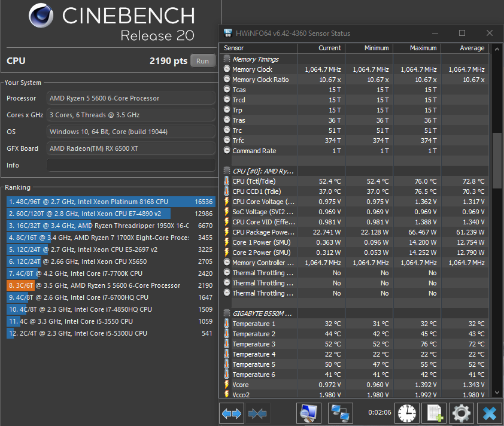The height and width of the screenshot is (426, 504).
Task: Click the lightning icon beside CPU Core VID
Action: pos(227,222)
